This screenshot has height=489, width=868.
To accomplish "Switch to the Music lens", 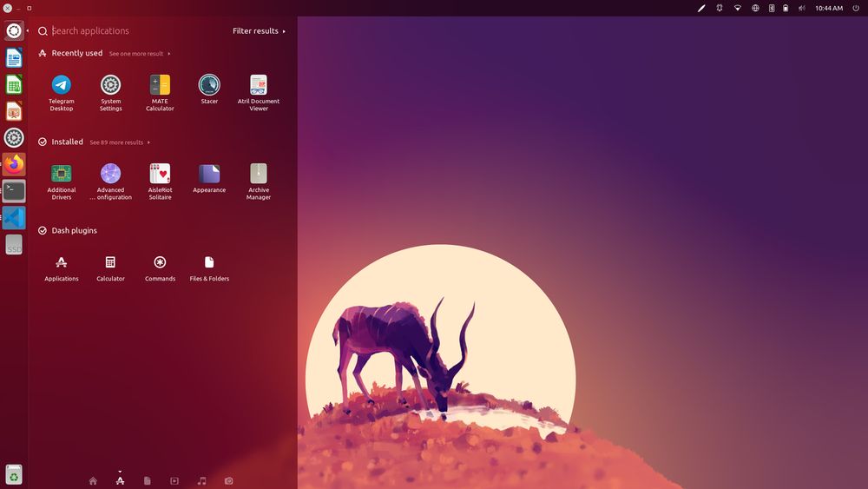I will 201,480.
